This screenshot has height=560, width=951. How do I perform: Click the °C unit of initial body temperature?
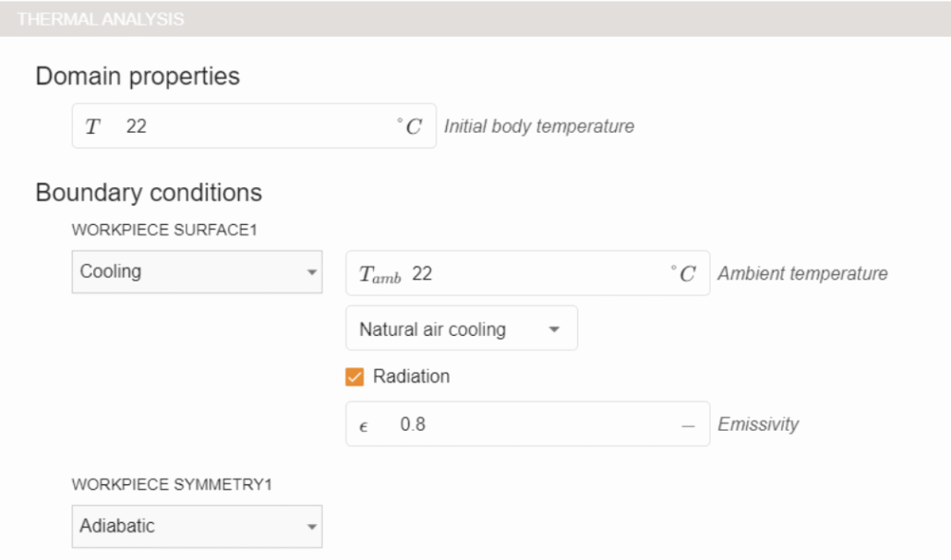pos(408,126)
